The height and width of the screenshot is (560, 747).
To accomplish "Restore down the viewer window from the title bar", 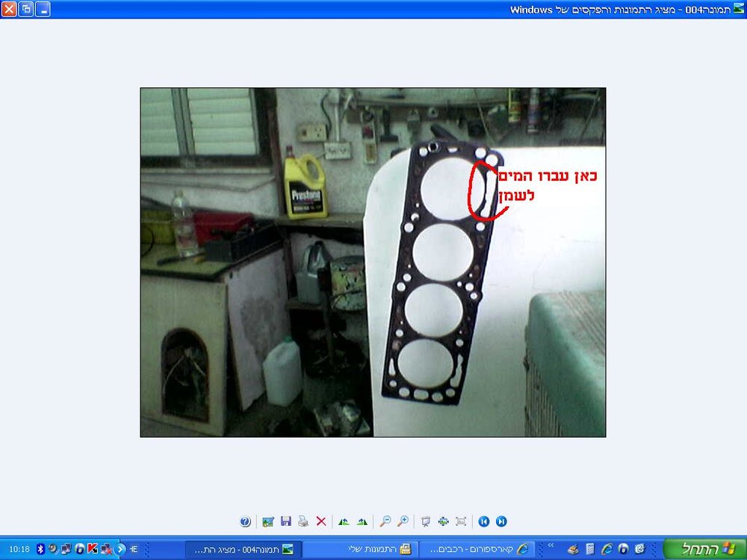I will point(25,8).
